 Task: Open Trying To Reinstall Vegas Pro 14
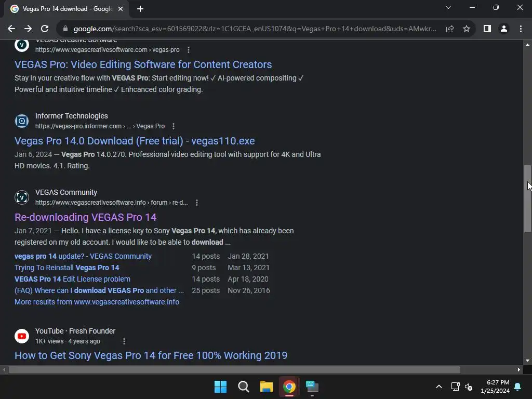click(x=67, y=268)
